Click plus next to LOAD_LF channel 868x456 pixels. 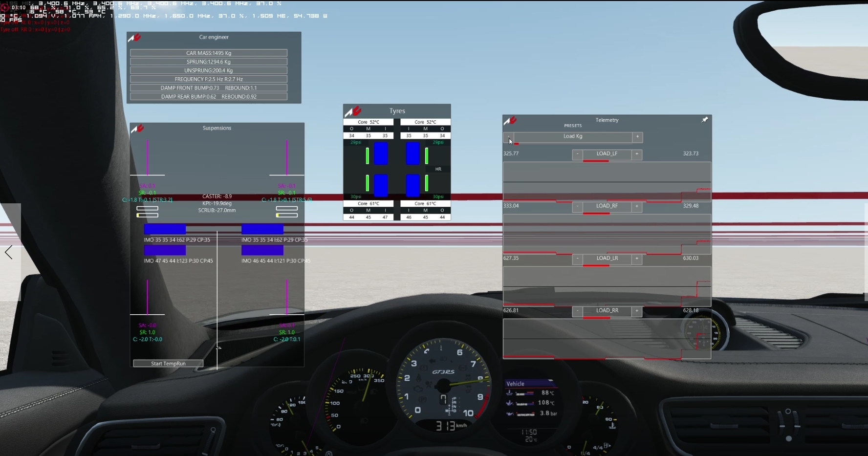(x=637, y=154)
